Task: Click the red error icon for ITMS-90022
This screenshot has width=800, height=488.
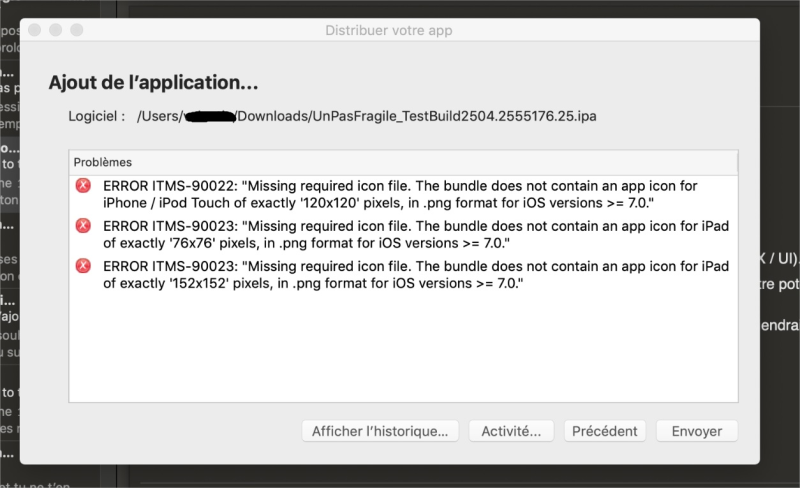Action: (83, 185)
